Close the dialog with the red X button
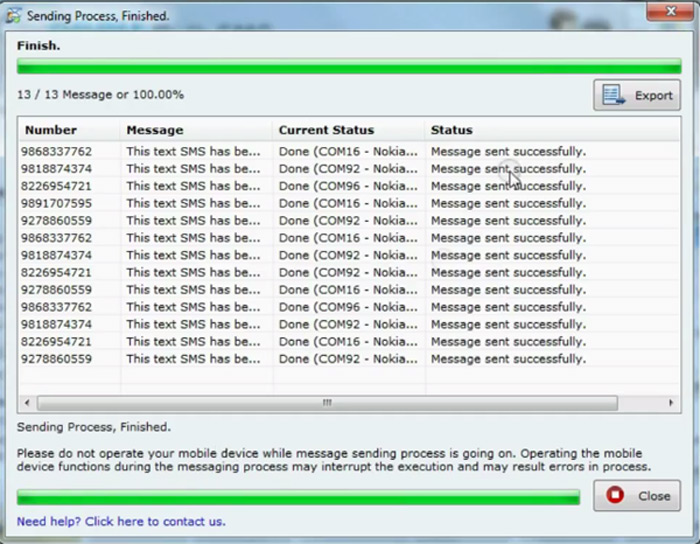The width and height of the screenshot is (700, 544). pyautogui.click(x=670, y=11)
